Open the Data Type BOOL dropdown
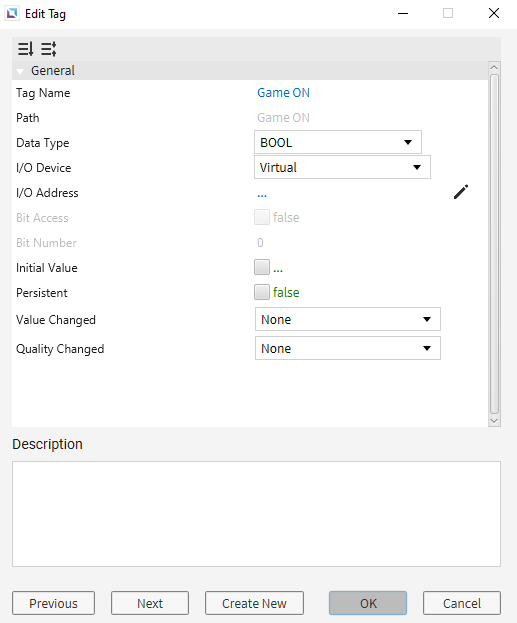 point(338,142)
